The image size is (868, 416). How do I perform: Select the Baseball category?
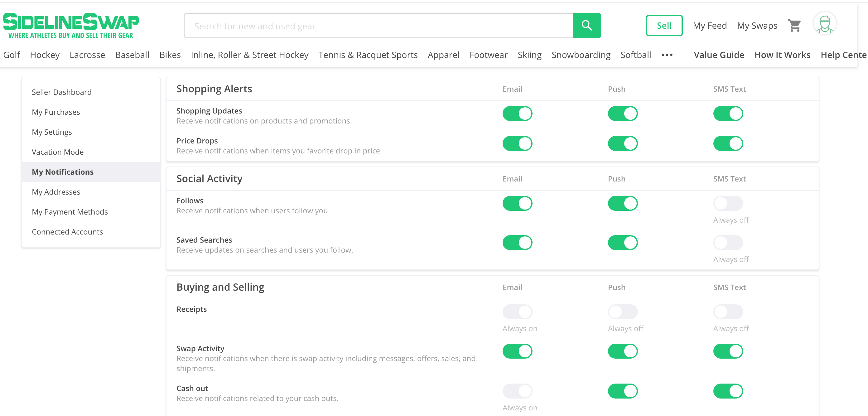pyautogui.click(x=132, y=55)
